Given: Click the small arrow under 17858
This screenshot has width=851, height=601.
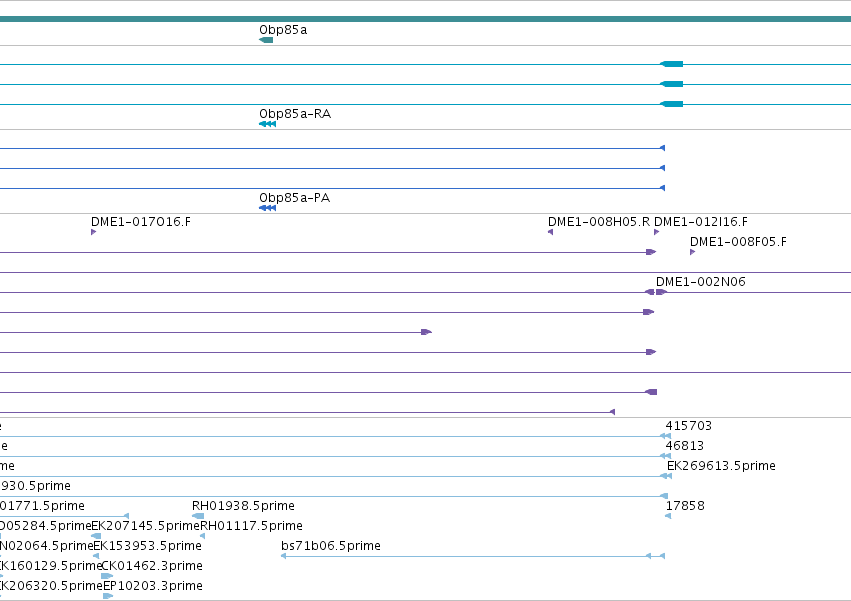Looking at the screenshot, I should pyautogui.click(x=668, y=516).
